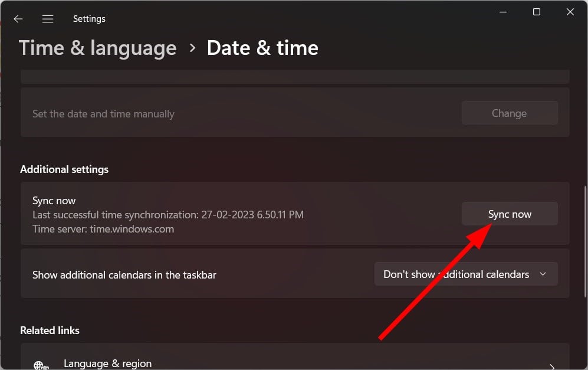Click the Date & time page title
The height and width of the screenshot is (370, 588).
pos(262,48)
